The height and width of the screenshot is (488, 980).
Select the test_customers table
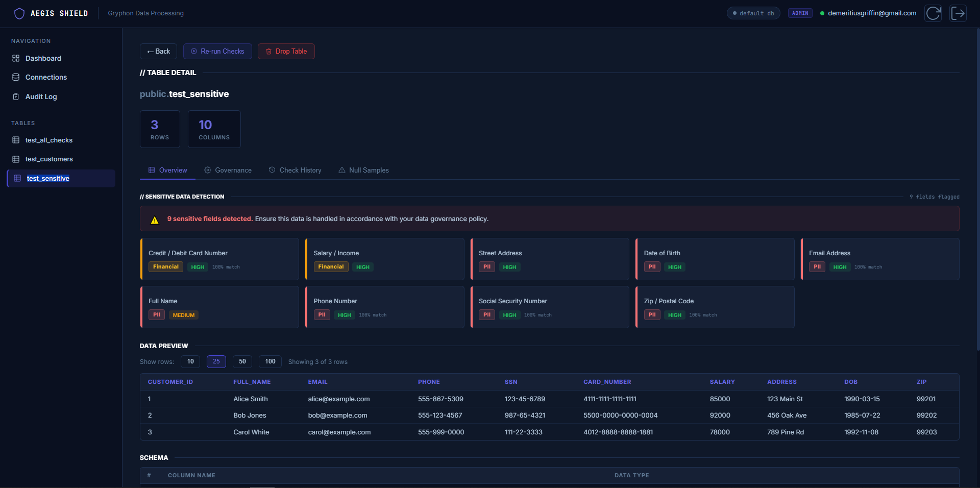pyautogui.click(x=49, y=159)
